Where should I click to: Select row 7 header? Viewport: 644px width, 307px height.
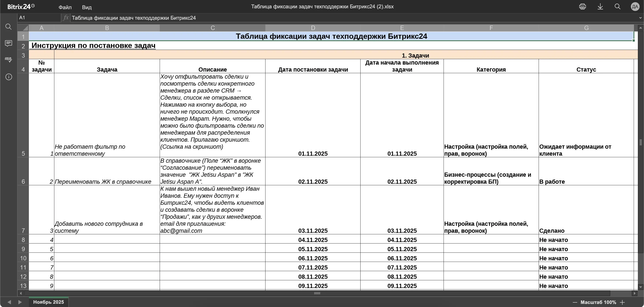coord(23,210)
